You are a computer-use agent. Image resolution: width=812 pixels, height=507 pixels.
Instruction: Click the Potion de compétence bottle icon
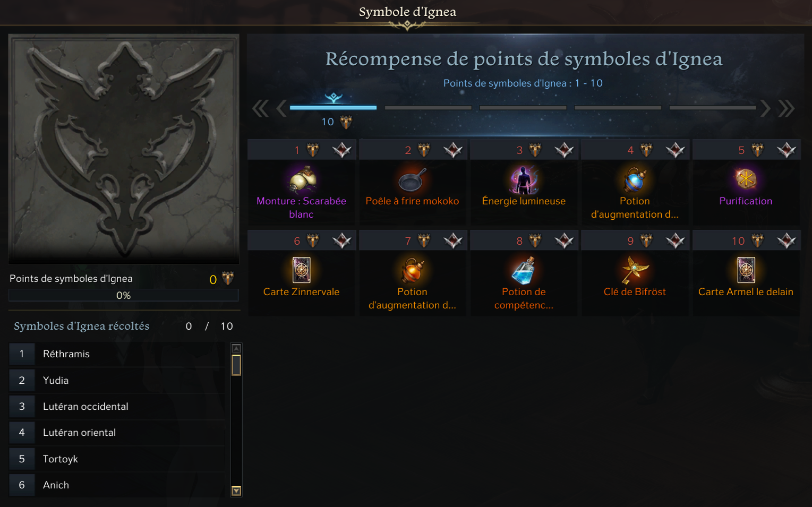[x=524, y=270]
